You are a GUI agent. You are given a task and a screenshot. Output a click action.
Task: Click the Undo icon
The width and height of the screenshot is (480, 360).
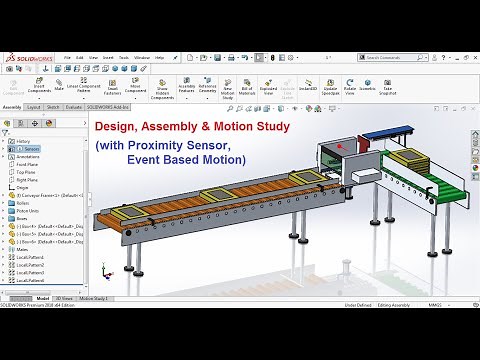[x=245, y=58]
